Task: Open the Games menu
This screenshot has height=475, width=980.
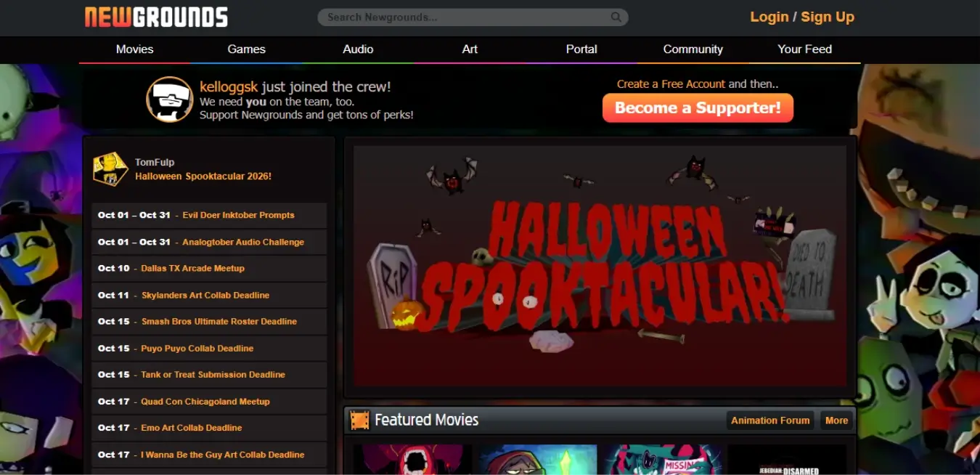Action: pyautogui.click(x=247, y=49)
